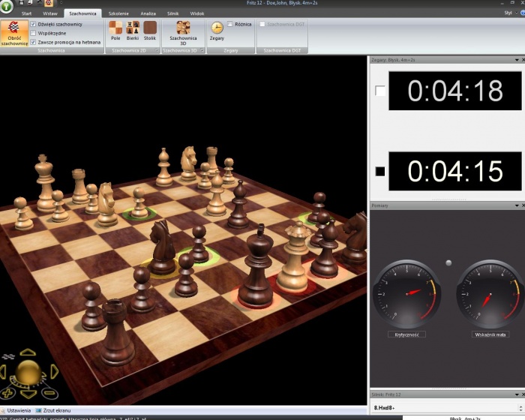Click the white side indicator square beside clock
Image resolution: width=525 pixels, height=420 pixels.
(x=380, y=91)
